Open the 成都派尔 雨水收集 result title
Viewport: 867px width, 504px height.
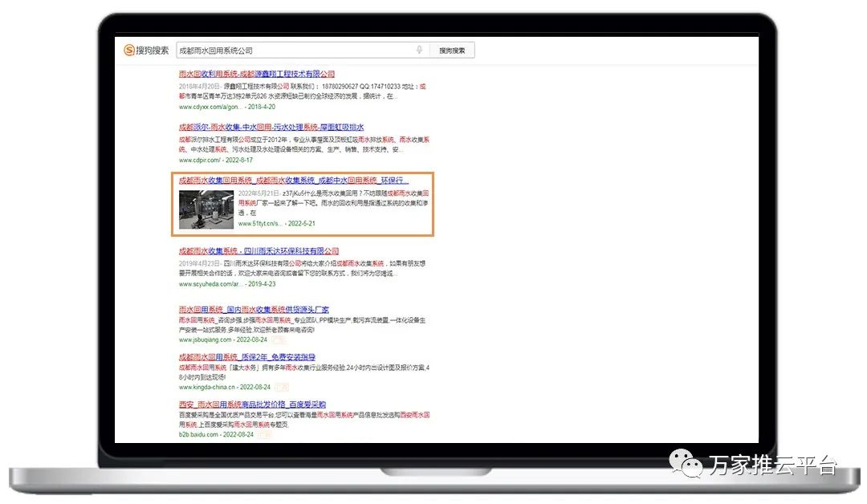coord(271,127)
